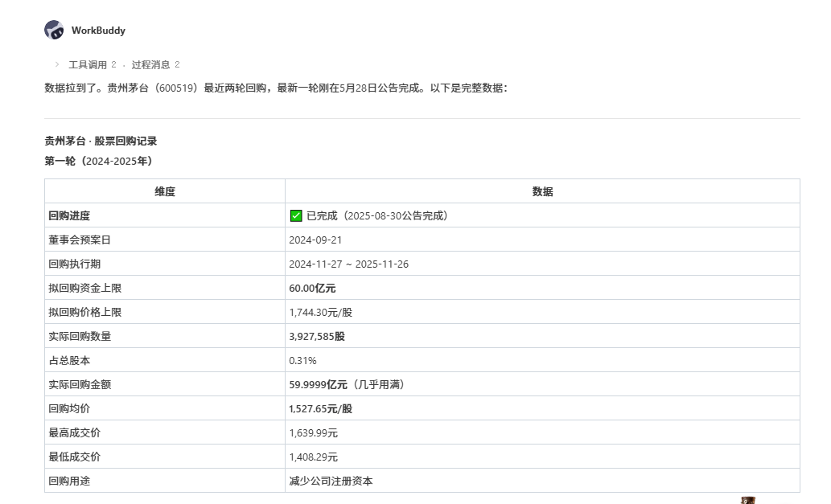Select the 1,639.99元 value

pos(313,432)
